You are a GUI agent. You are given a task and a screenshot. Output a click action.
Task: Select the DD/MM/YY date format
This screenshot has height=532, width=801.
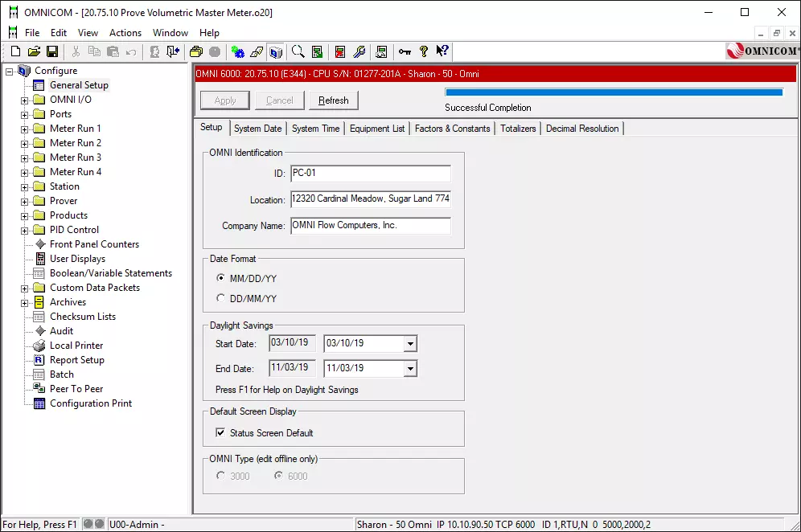tap(220, 297)
